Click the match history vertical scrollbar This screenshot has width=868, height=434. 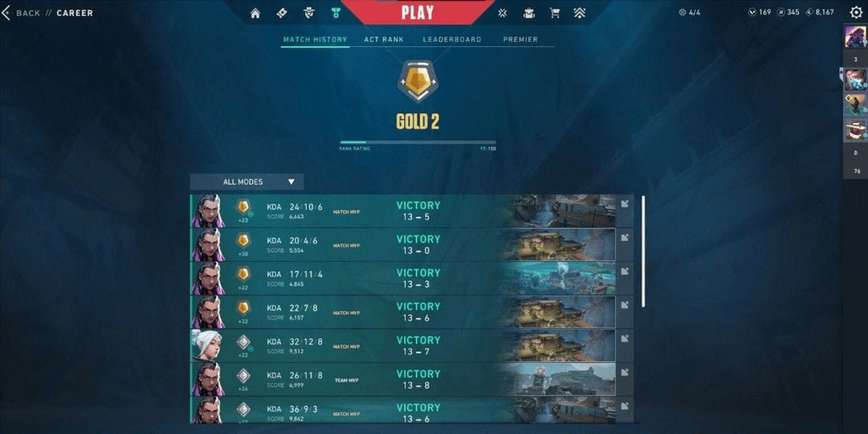tap(643, 251)
